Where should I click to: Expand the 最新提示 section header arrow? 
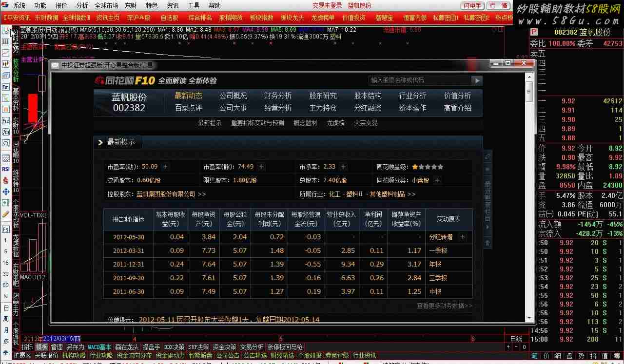[100, 142]
